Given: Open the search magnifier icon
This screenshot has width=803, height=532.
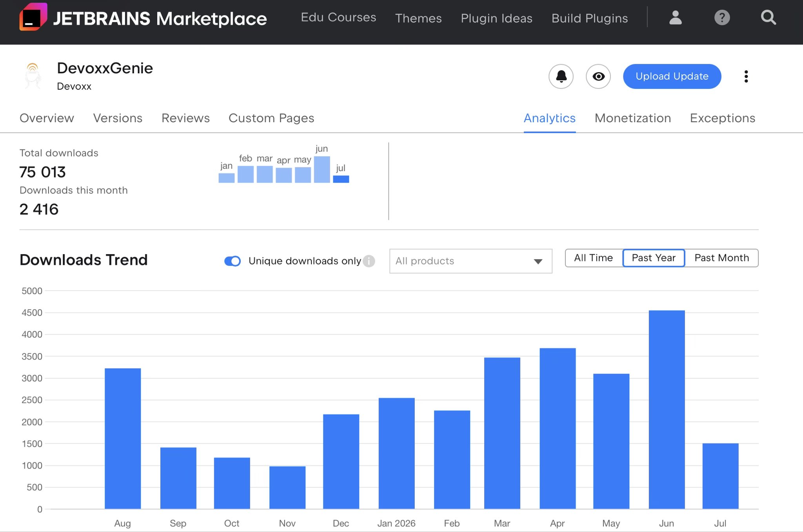Looking at the screenshot, I should point(768,18).
